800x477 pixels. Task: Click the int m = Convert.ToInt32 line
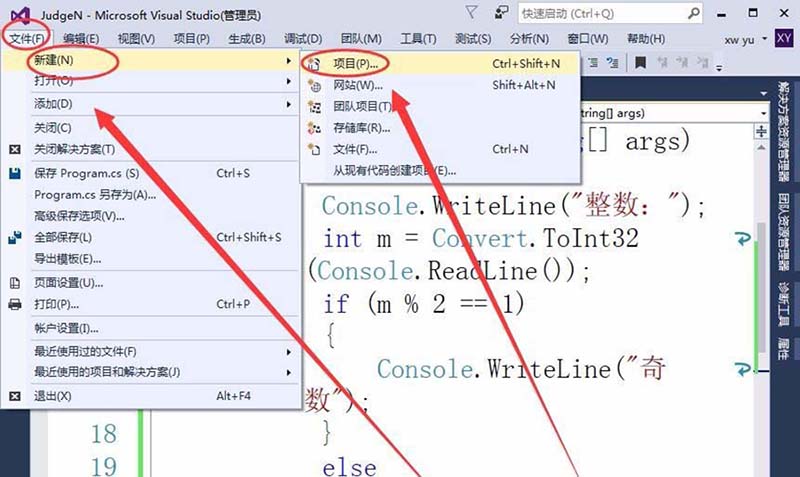coord(480,239)
